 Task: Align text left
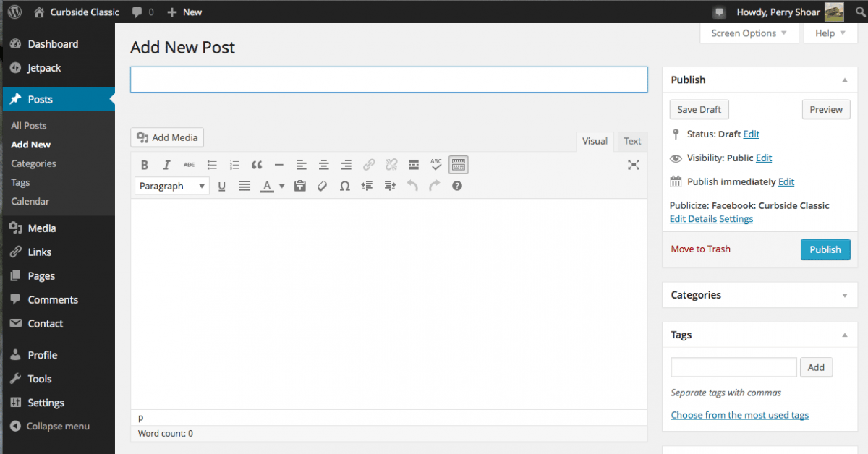click(x=301, y=165)
